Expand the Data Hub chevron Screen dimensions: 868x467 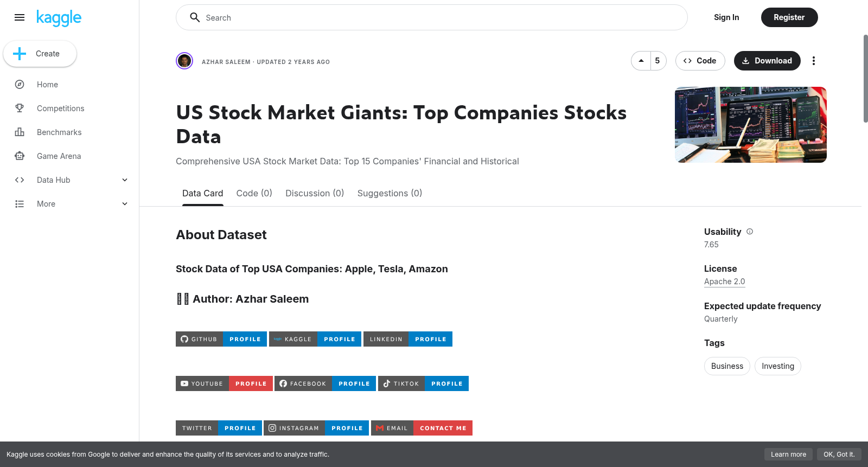(125, 180)
